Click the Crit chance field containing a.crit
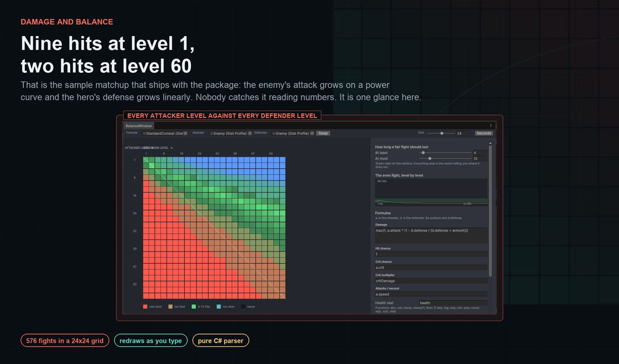Image resolution: width=619 pixels, height=364 pixels. [x=431, y=268]
